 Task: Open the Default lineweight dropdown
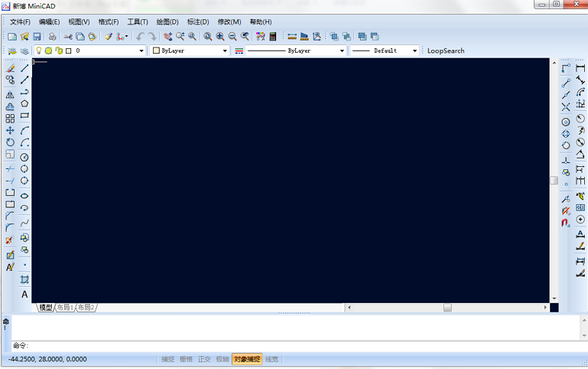pos(414,51)
